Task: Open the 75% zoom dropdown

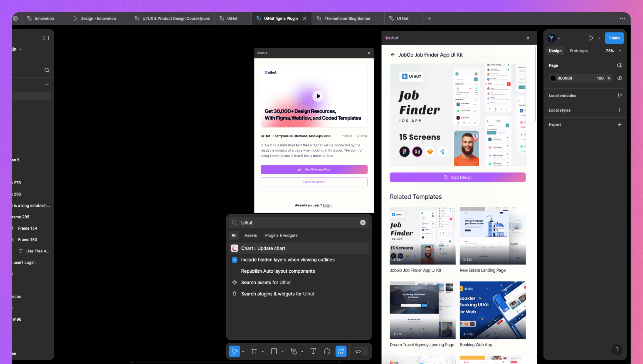Action: (x=612, y=51)
